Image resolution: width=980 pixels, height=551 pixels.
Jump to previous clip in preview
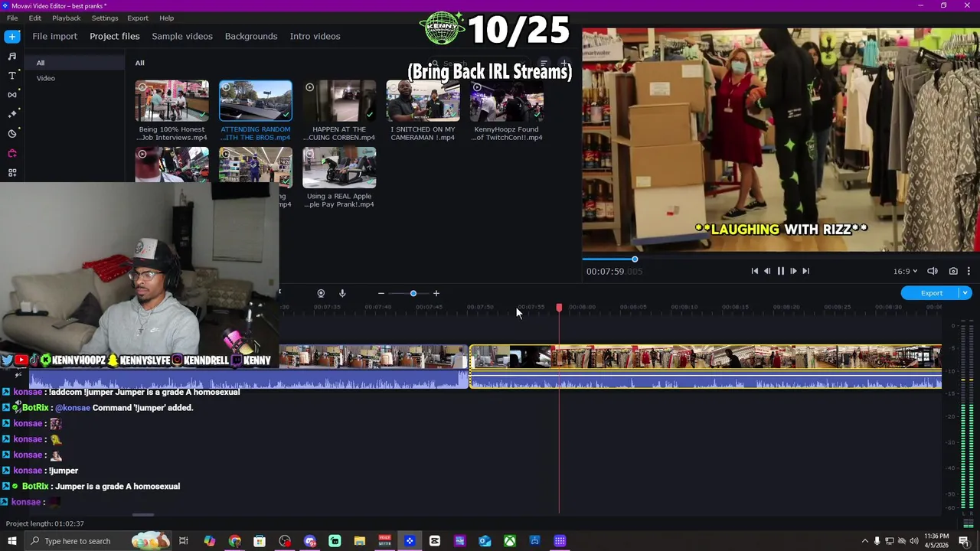pos(754,271)
